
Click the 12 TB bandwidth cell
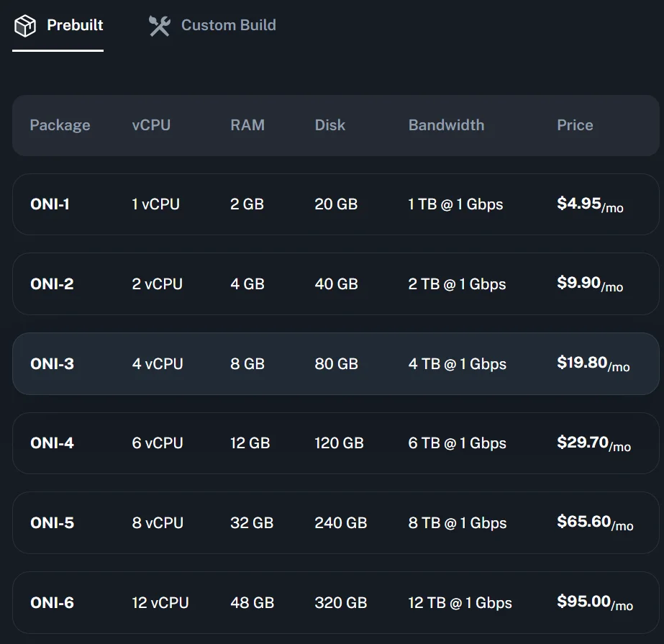pyautogui.click(x=462, y=603)
